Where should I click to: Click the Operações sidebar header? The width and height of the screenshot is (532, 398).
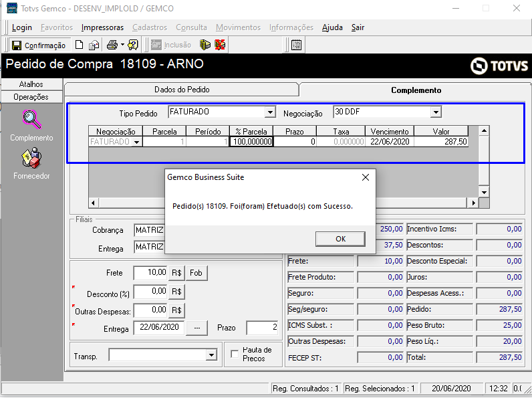(x=31, y=97)
